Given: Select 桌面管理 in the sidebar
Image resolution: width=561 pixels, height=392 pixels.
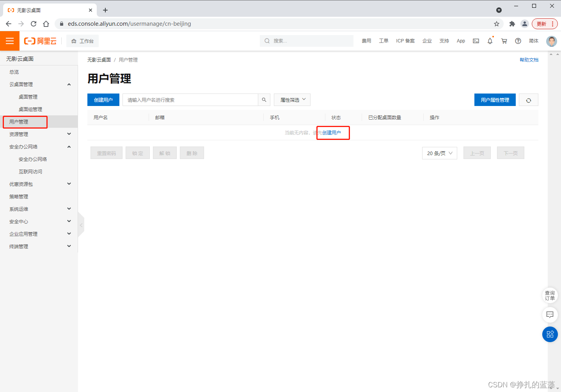Looking at the screenshot, I should click(x=28, y=97).
